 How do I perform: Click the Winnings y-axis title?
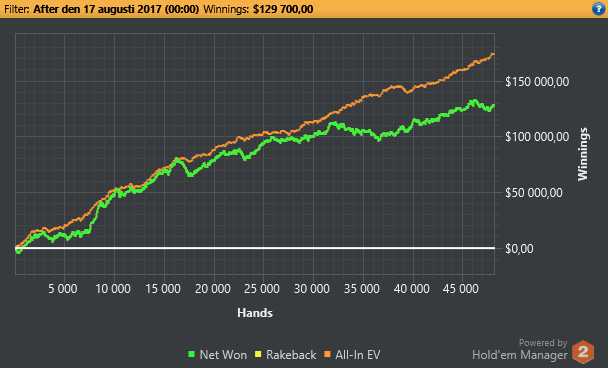(583, 154)
